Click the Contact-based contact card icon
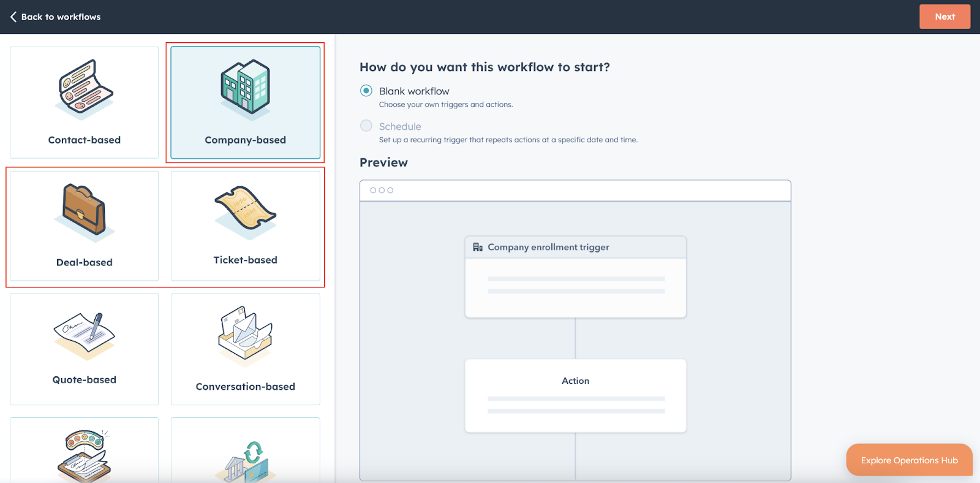This screenshot has height=483, width=980. (86, 89)
